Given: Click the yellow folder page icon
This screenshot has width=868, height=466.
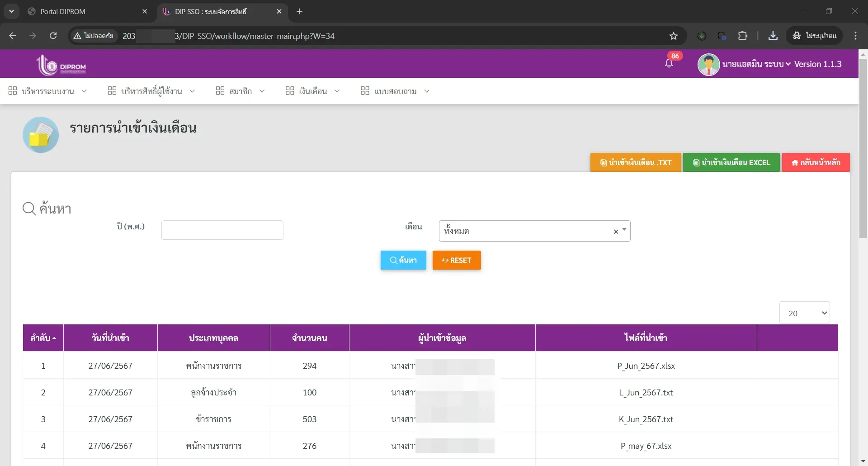Looking at the screenshot, I should (x=41, y=135).
